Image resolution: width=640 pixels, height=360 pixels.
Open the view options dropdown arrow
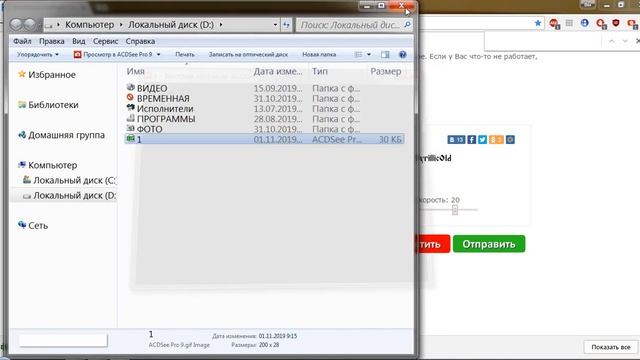(x=369, y=54)
